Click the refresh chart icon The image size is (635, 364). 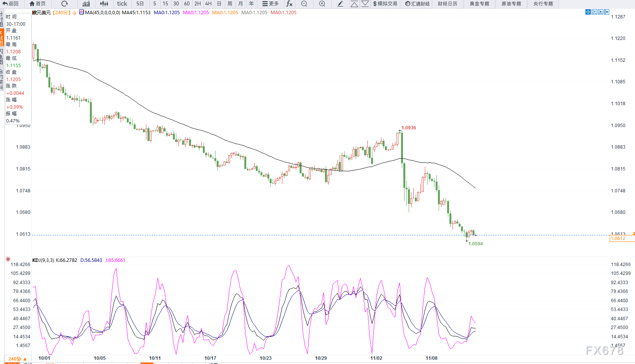(x=65, y=4)
